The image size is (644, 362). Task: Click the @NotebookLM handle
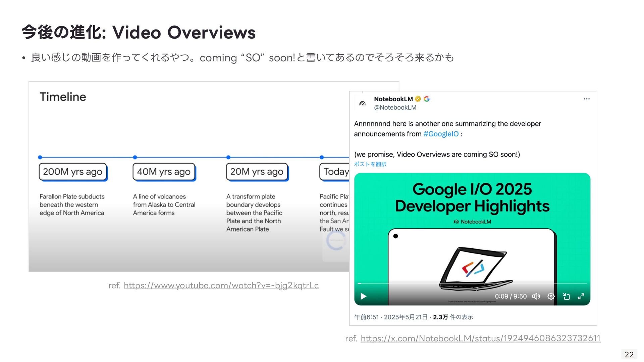pos(395,108)
